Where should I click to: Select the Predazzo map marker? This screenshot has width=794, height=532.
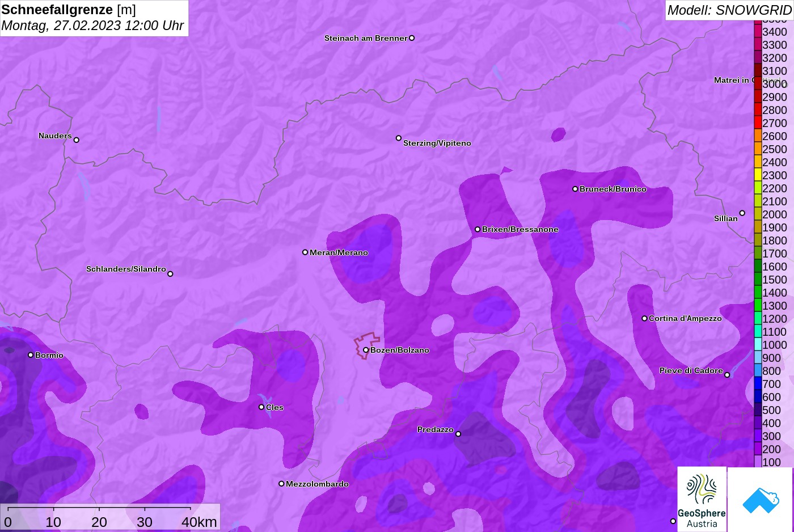(458, 434)
